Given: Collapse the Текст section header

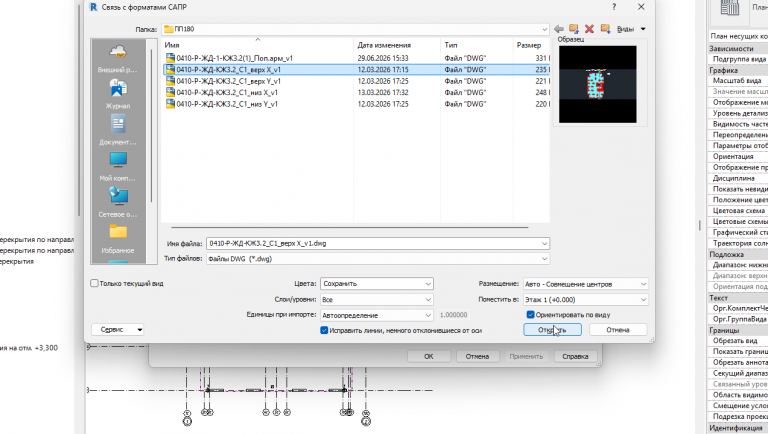Looking at the screenshot, I should [738, 298].
